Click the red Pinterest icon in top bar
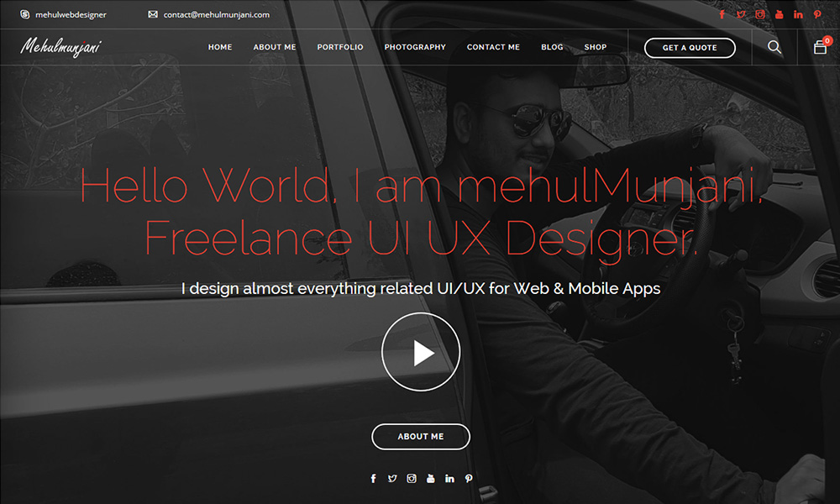This screenshot has height=504, width=840. click(817, 14)
